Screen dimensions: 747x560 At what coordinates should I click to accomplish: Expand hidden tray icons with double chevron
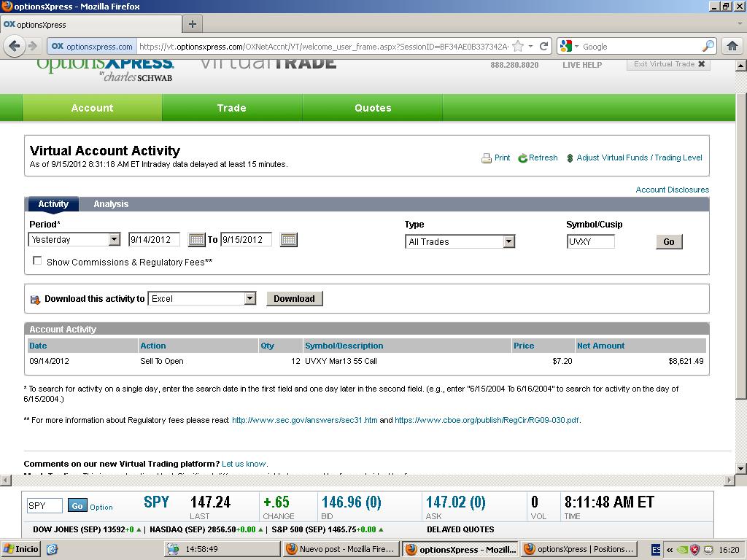coord(670,550)
